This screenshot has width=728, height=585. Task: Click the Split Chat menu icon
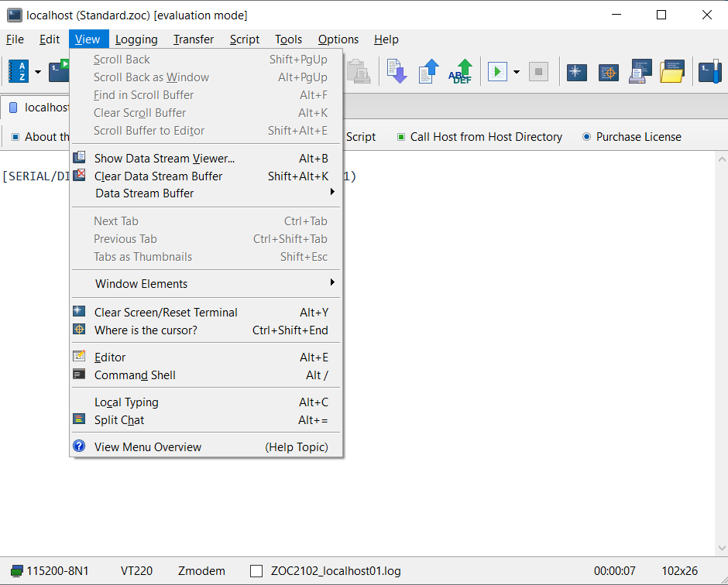[x=80, y=419]
